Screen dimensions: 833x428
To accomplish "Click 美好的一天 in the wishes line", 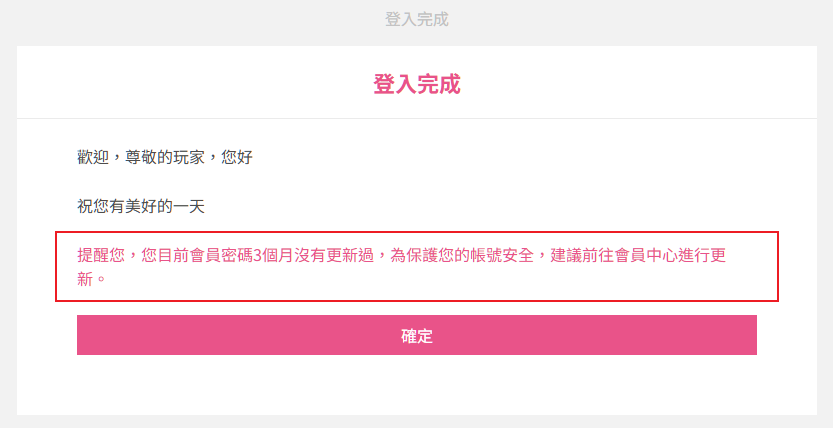I will click(x=165, y=206).
